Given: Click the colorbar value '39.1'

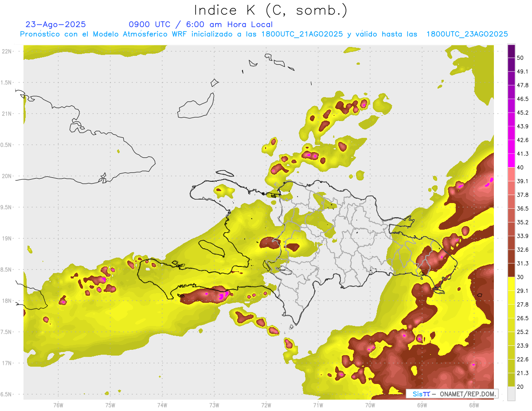Looking at the screenshot, I should coord(523,181).
